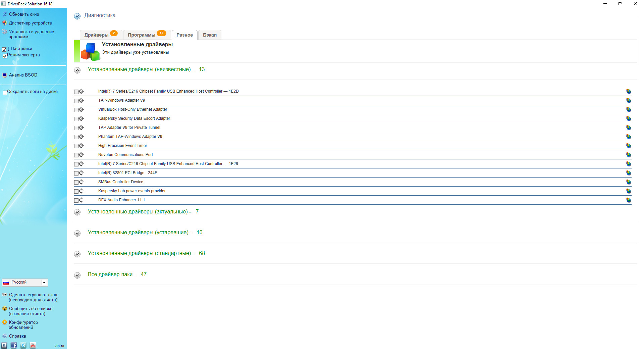The height and width of the screenshot is (349, 644).
Task: Expand the актуальные drivers section
Action: pyautogui.click(x=77, y=212)
